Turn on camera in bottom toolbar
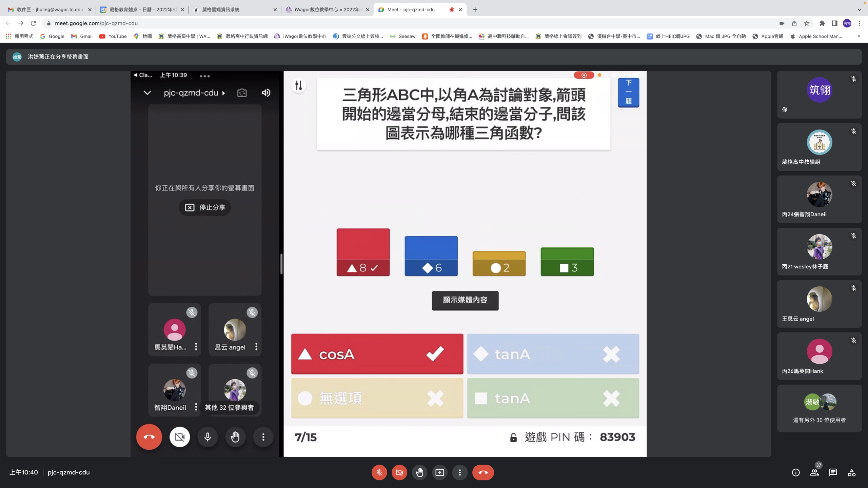This screenshot has height=488, width=868. coord(399,472)
